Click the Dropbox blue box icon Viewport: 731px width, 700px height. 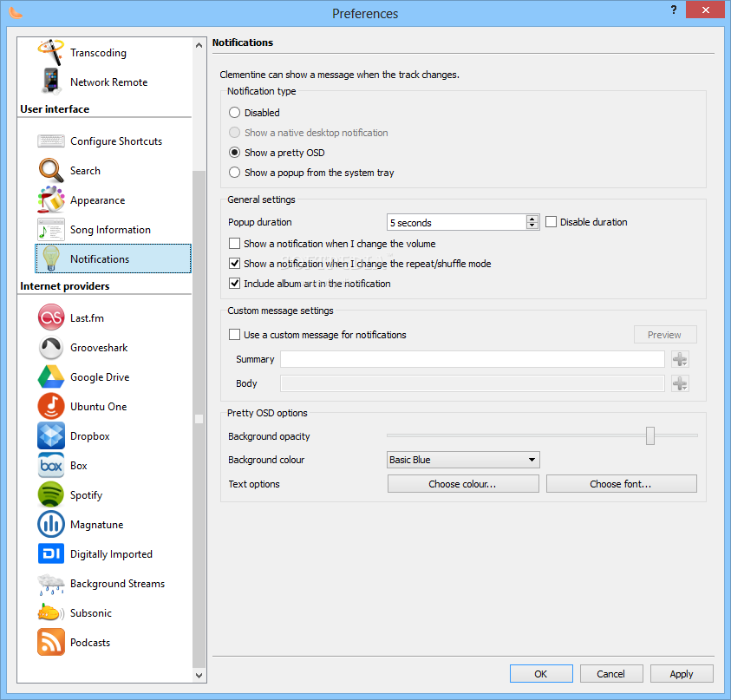coord(51,435)
